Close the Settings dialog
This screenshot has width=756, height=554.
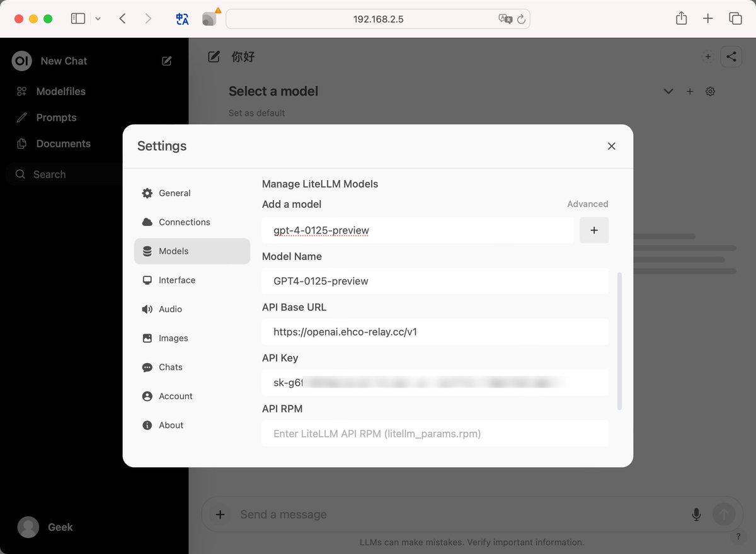click(x=611, y=146)
